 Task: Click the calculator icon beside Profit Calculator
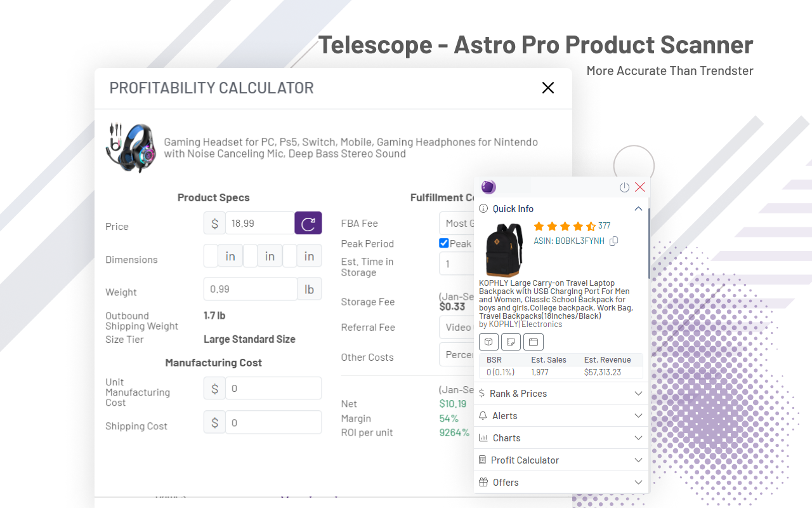point(483,460)
